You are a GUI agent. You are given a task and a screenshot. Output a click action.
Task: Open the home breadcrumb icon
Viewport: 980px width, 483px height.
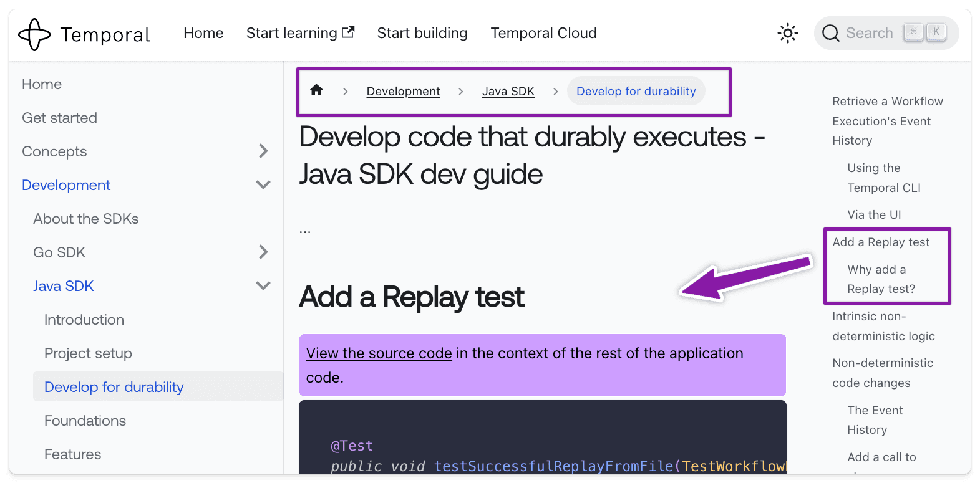316,90
